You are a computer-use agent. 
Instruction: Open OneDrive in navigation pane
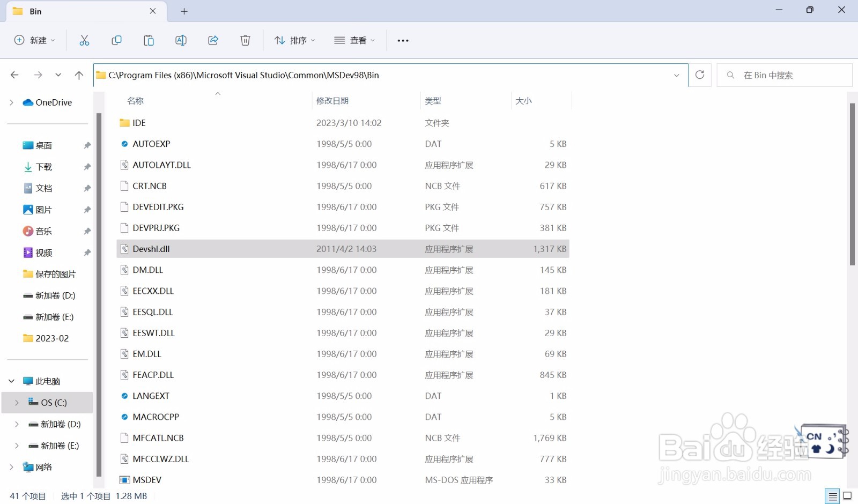(47, 102)
